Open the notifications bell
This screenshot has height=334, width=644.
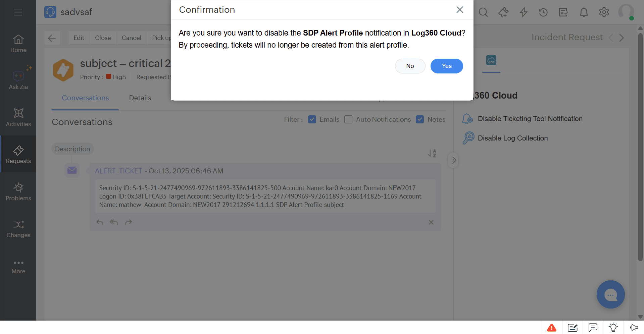(584, 12)
